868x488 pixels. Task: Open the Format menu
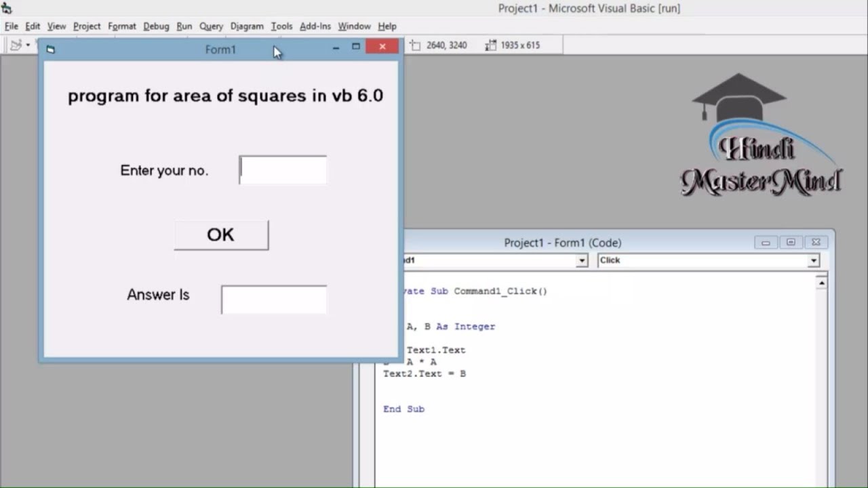(x=122, y=26)
